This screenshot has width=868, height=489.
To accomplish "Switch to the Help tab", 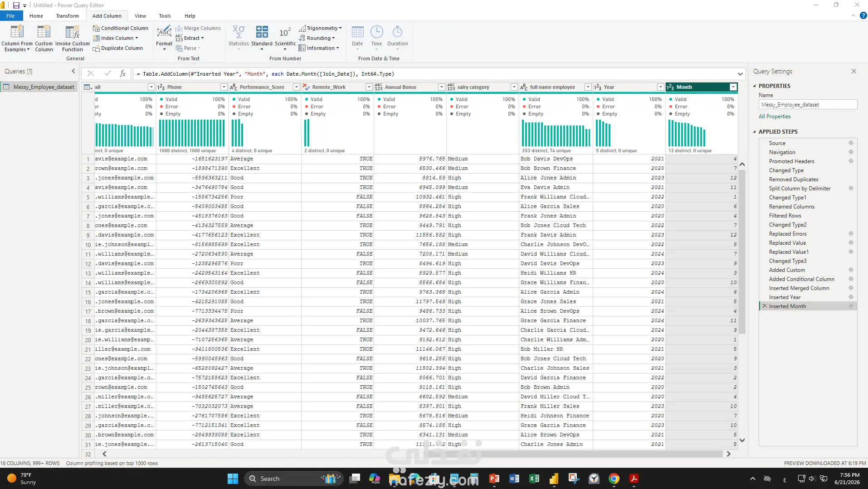I will click(190, 16).
